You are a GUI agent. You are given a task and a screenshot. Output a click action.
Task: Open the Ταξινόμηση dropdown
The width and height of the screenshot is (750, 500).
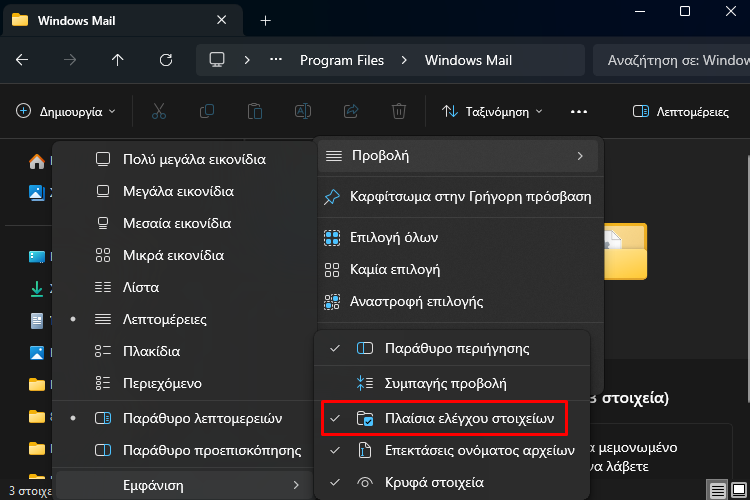493,111
